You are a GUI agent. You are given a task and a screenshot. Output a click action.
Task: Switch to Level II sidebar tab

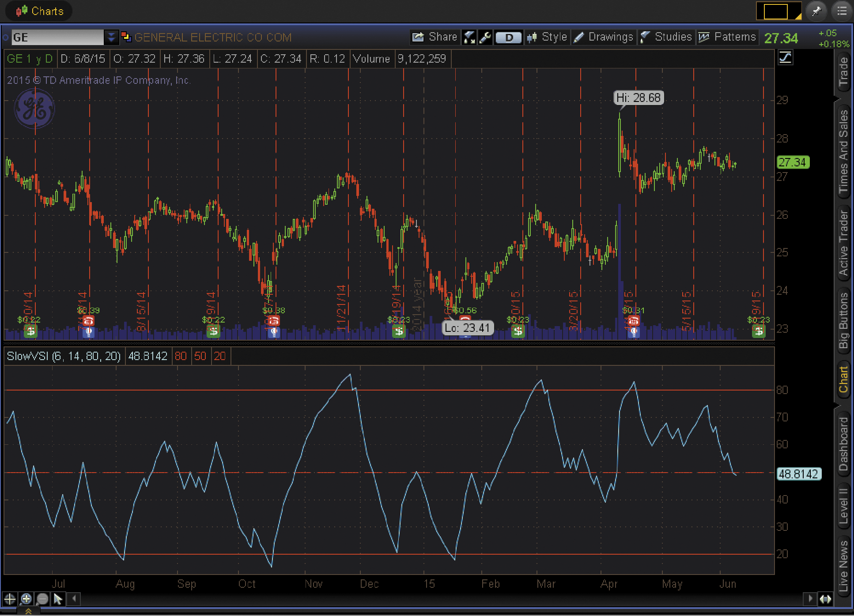[843, 506]
